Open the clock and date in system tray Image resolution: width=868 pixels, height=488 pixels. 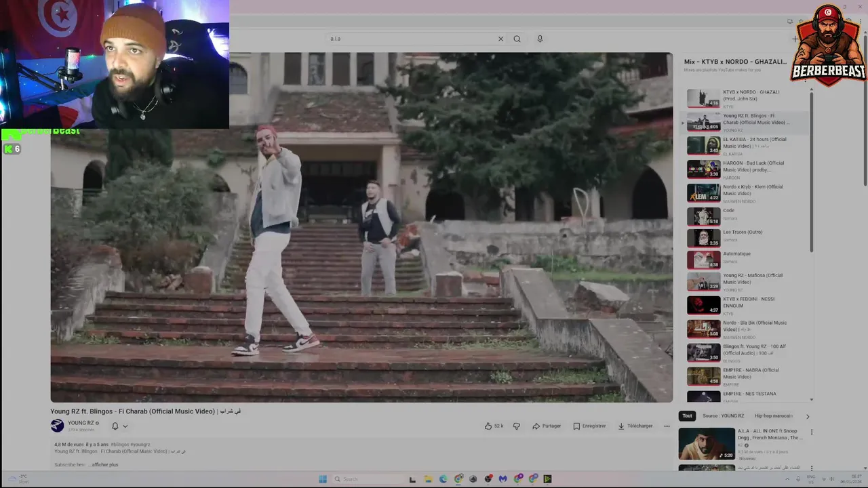[852, 479]
